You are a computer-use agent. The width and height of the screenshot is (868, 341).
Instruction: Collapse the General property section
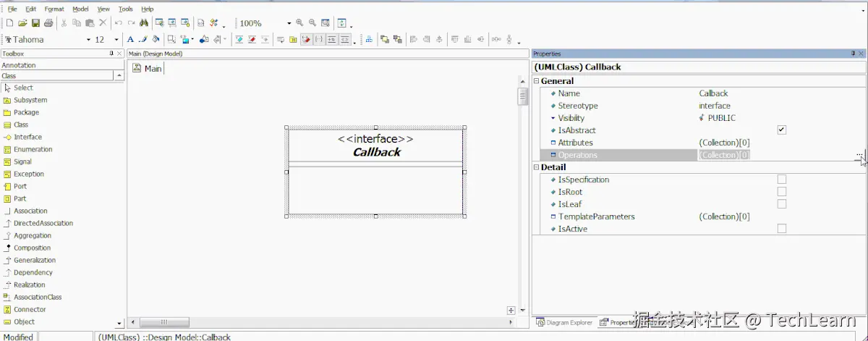pyautogui.click(x=537, y=81)
